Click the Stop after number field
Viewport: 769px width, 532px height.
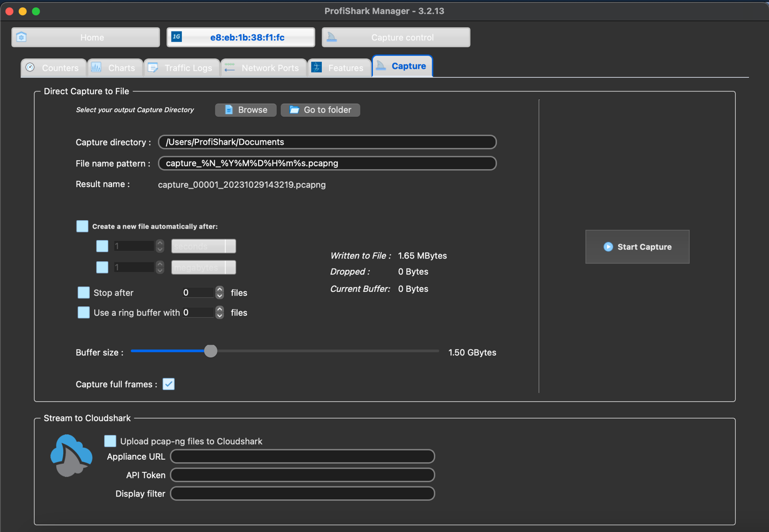(198, 292)
